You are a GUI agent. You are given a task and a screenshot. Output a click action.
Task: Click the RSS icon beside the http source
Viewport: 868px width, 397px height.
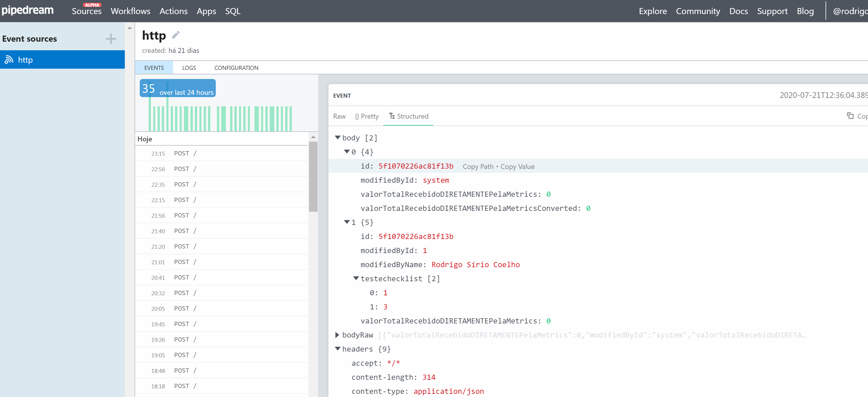coord(9,59)
